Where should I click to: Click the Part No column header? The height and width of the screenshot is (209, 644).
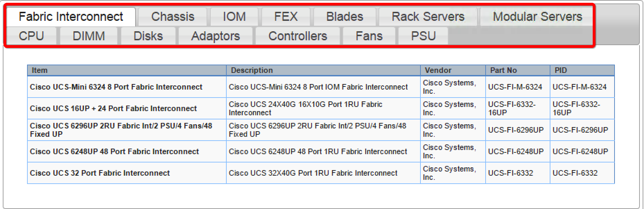pyautogui.click(x=518, y=70)
